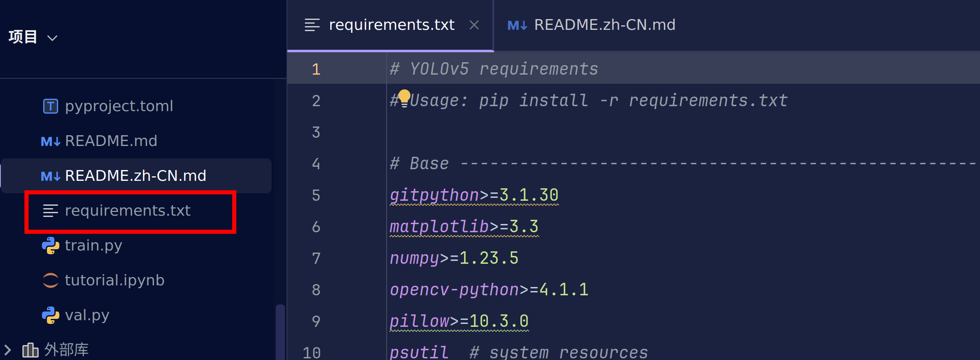Click the Markdown icon on README.zh-CN.md tab
This screenshot has height=360, width=980.
[x=517, y=26]
